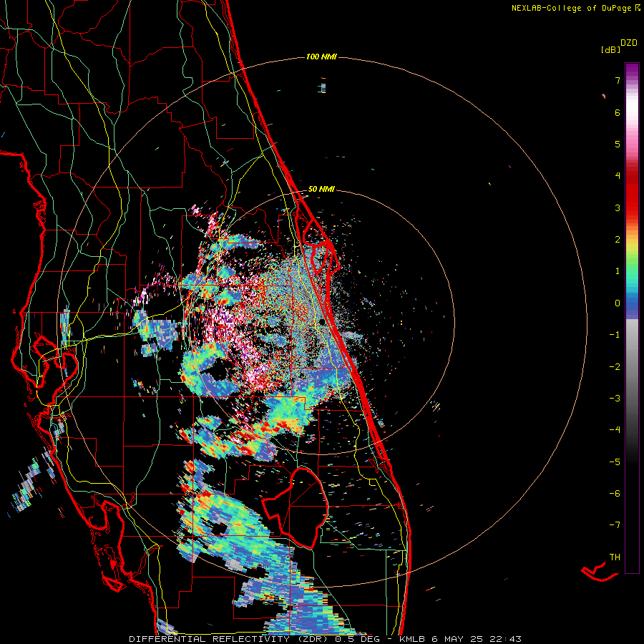Click the [dB] unit label
Image resolution: width=644 pixels, height=644 pixels.
(x=610, y=50)
